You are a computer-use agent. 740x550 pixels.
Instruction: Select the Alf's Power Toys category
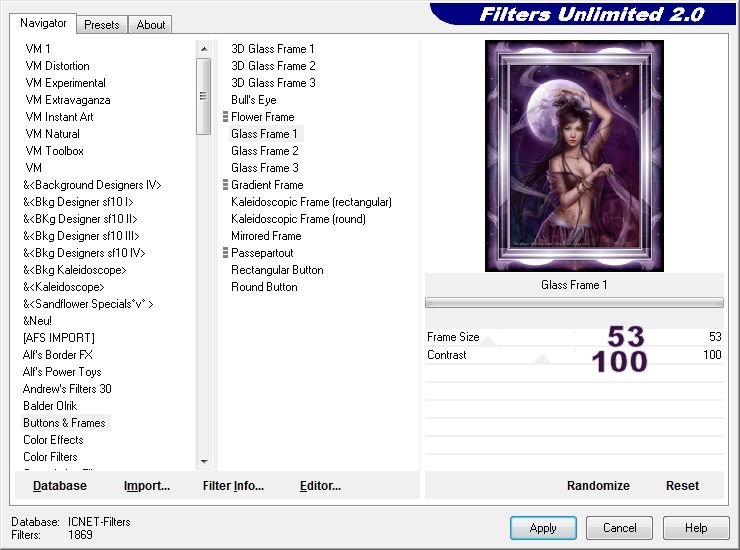62,372
